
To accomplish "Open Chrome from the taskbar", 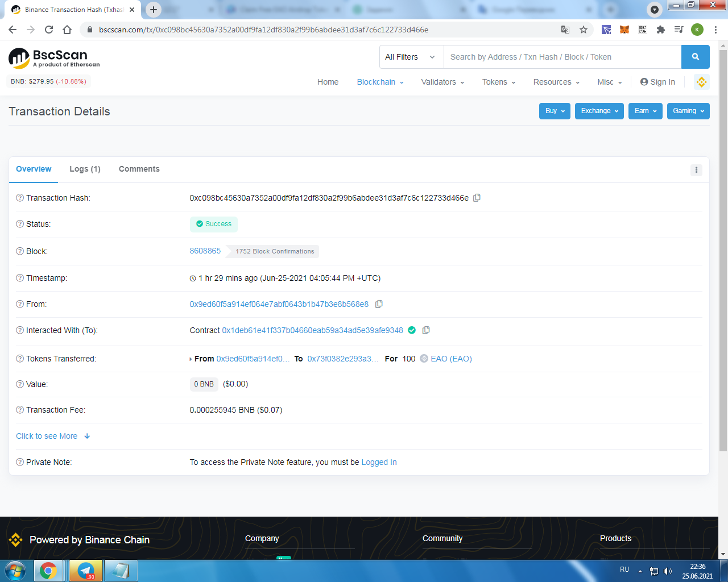I will [x=48, y=571].
